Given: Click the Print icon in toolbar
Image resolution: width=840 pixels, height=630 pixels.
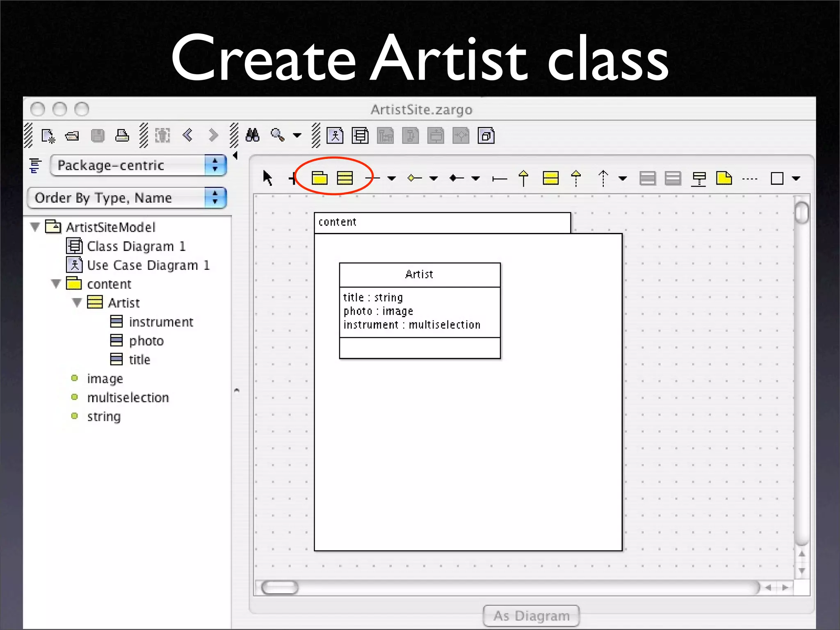Looking at the screenshot, I should tap(122, 135).
